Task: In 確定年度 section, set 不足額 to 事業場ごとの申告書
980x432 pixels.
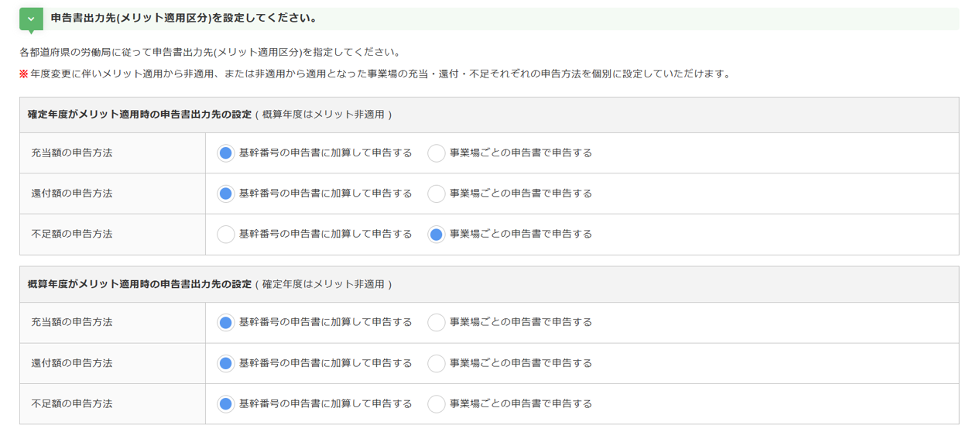Action: coord(437,234)
